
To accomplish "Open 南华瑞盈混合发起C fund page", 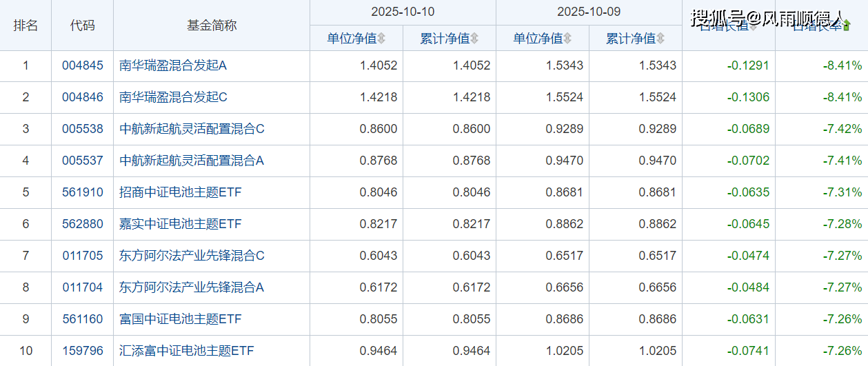I will (x=173, y=98).
